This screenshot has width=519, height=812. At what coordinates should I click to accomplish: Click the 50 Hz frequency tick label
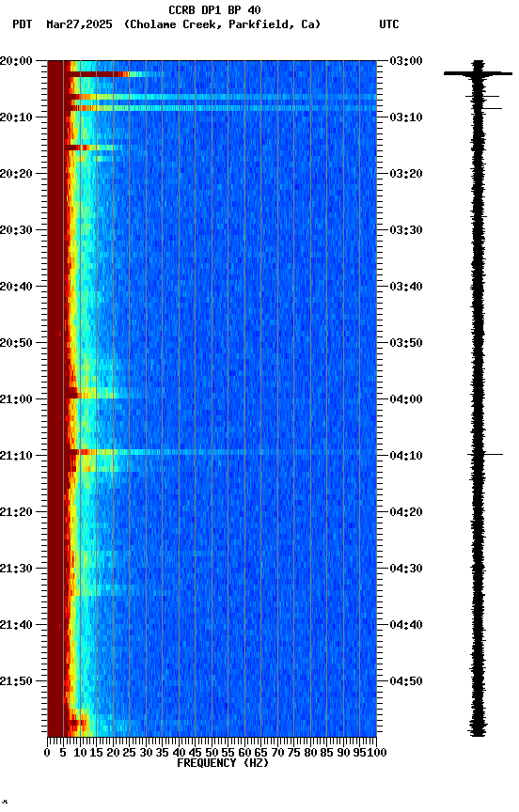tap(212, 754)
